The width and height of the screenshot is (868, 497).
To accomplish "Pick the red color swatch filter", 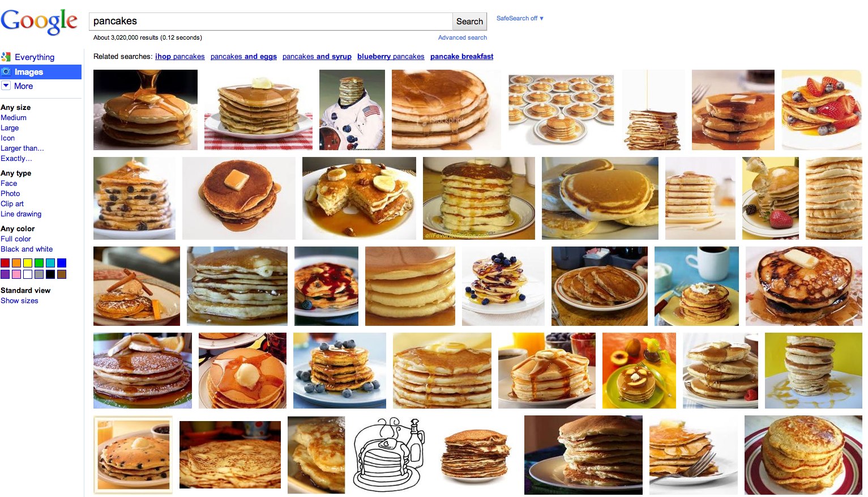I will click(5, 263).
